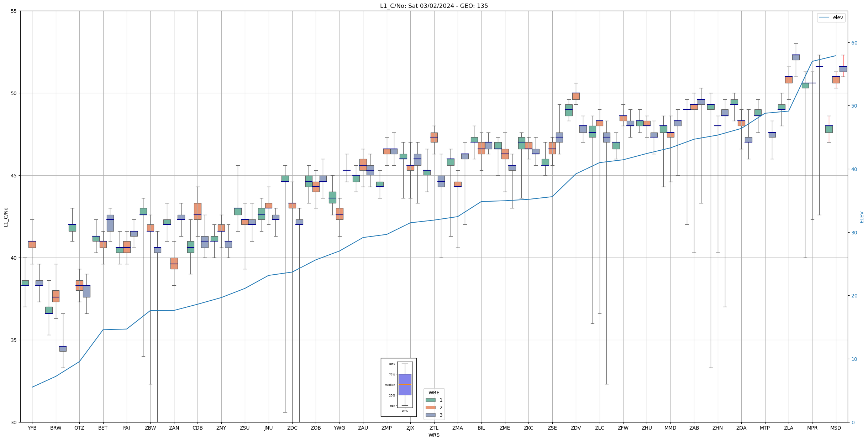Click the boxplot key inset diagram
The width and height of the screenshot is (868, 441).
click(399, 387)
